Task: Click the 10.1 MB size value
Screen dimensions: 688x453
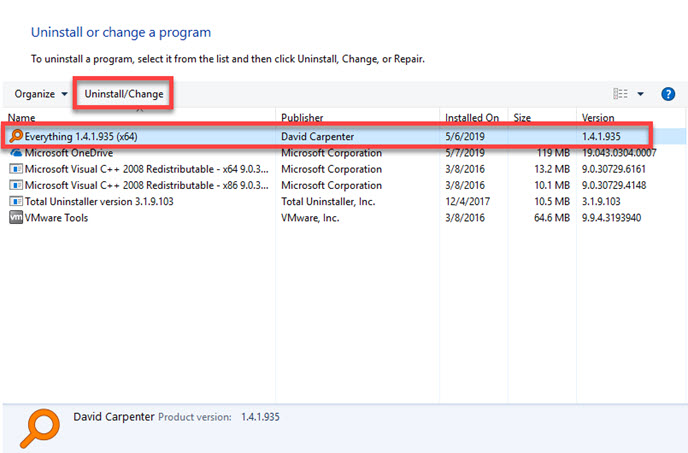Action: [x=552, y=185]
